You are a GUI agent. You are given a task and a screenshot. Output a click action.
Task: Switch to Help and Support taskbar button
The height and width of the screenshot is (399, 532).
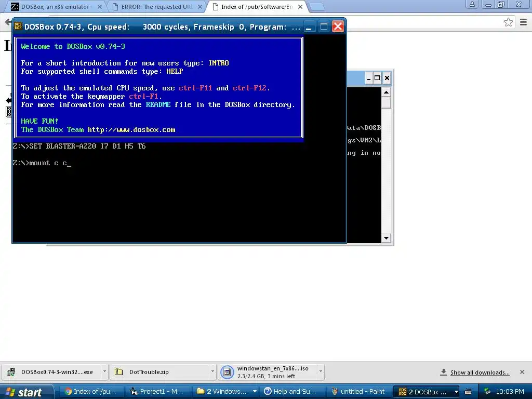[x=290, y=392]
